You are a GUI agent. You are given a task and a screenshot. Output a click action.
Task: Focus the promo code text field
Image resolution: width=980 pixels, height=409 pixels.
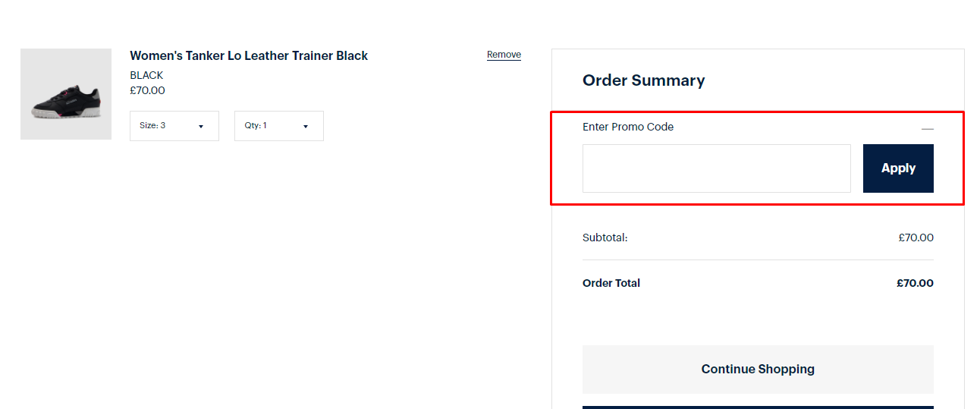coord(716,168)
